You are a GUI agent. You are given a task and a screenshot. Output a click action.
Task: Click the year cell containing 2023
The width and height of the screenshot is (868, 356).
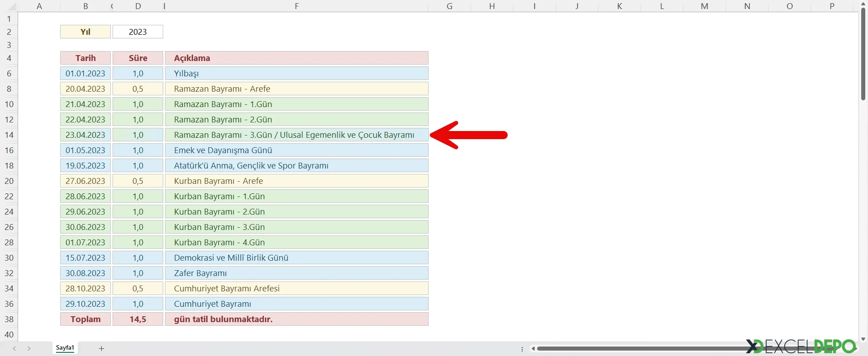coord(137,32)
